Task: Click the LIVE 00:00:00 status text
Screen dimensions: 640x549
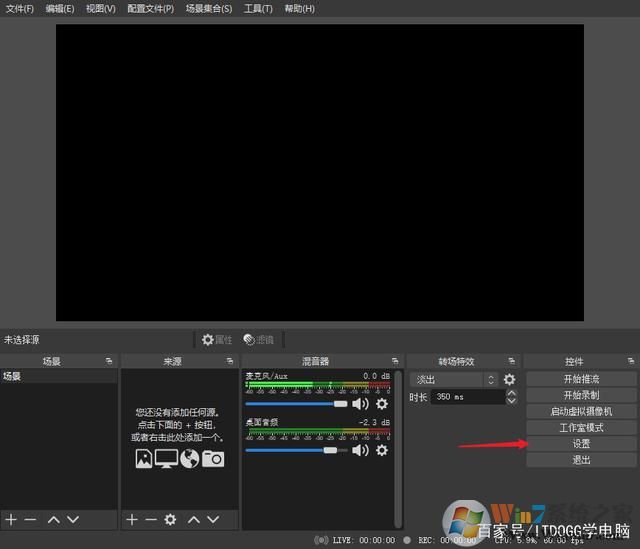Action: pos(364,540)
